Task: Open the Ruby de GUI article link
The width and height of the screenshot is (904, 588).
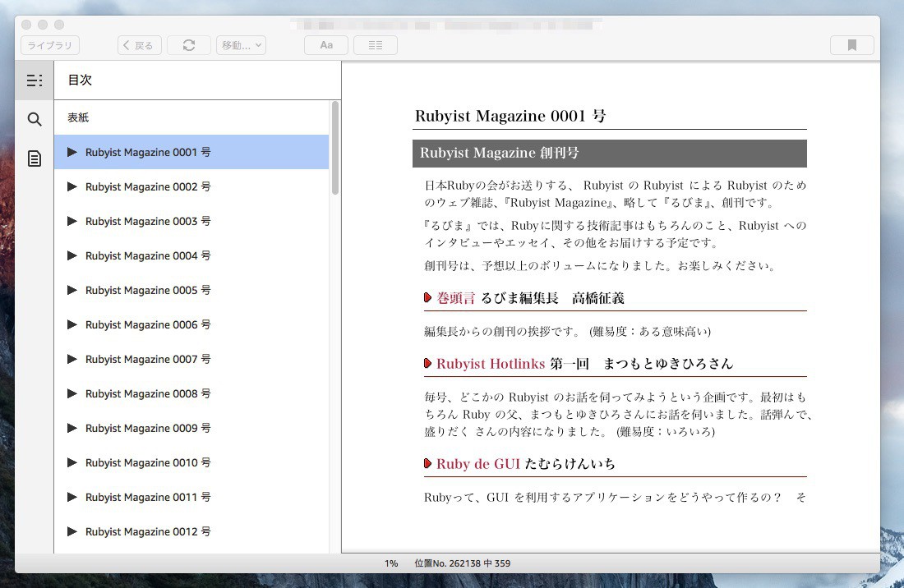Action: pos(477,464)
